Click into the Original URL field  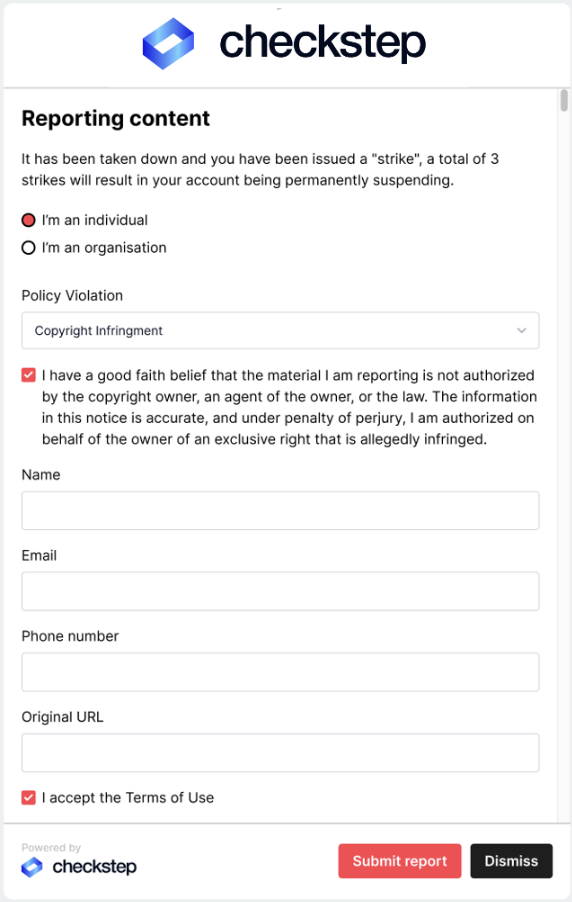tap(280, 752)
